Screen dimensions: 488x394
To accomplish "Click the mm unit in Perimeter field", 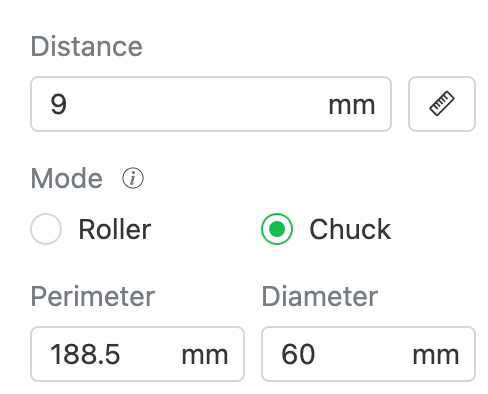I will [205, 356].
